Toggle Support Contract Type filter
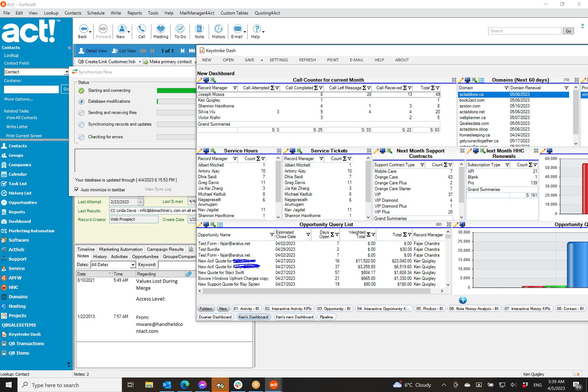The image size is (588, 392). 422,165
